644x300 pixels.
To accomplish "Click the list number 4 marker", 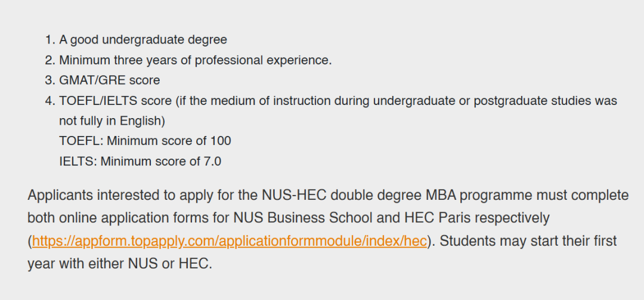I will coord(49,100).
